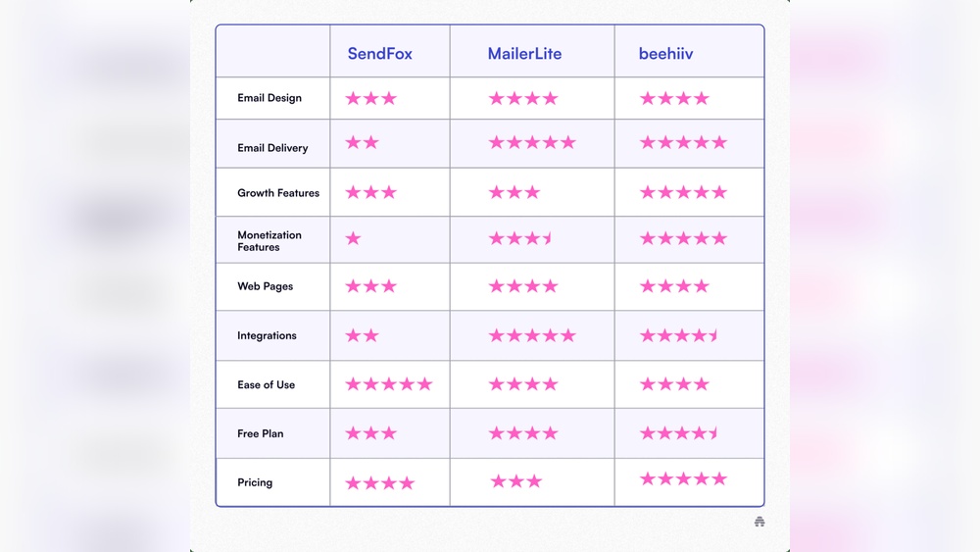Viewport: 980px width, 552px height.
Task: Click SendFox's five-star Ease of Use rating
Action: (388, 384)
